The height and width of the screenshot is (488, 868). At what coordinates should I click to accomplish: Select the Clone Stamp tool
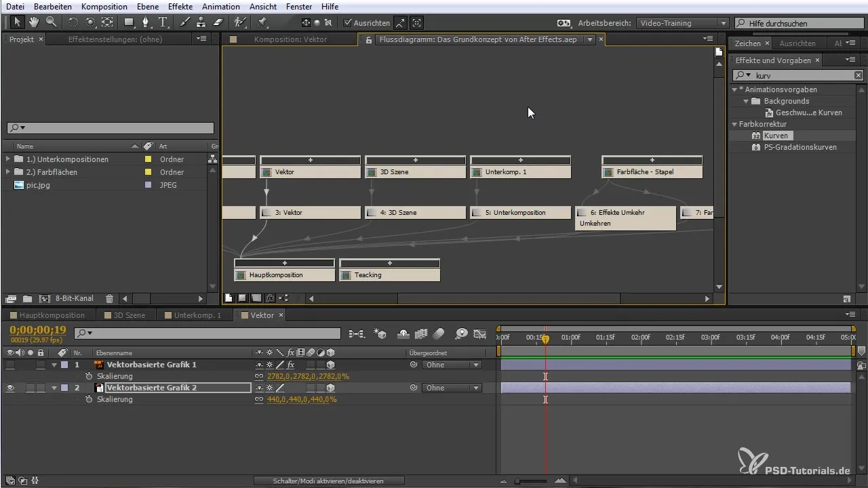point(201,22)
